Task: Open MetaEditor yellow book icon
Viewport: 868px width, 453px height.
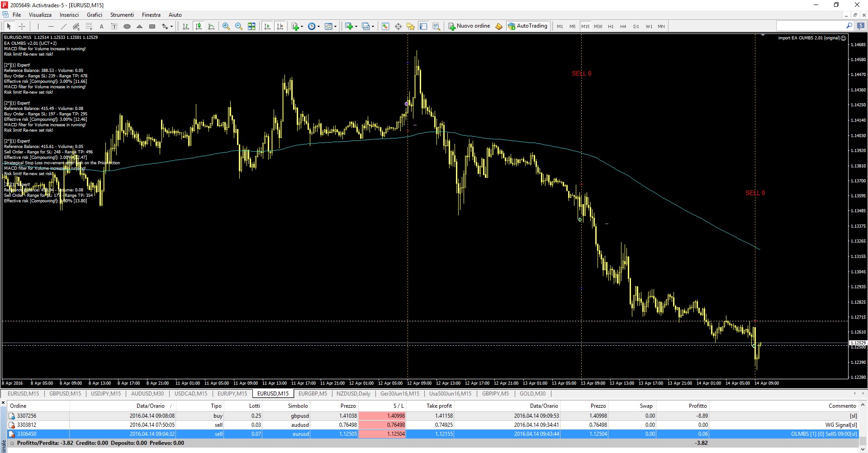Action: coord(499,26)
